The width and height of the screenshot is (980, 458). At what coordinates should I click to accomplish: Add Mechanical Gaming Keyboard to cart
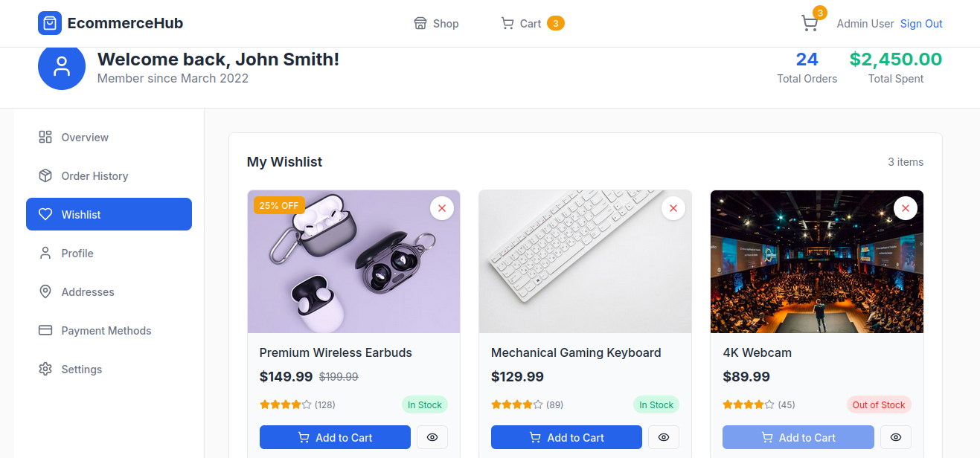click(x=566, y=437)
